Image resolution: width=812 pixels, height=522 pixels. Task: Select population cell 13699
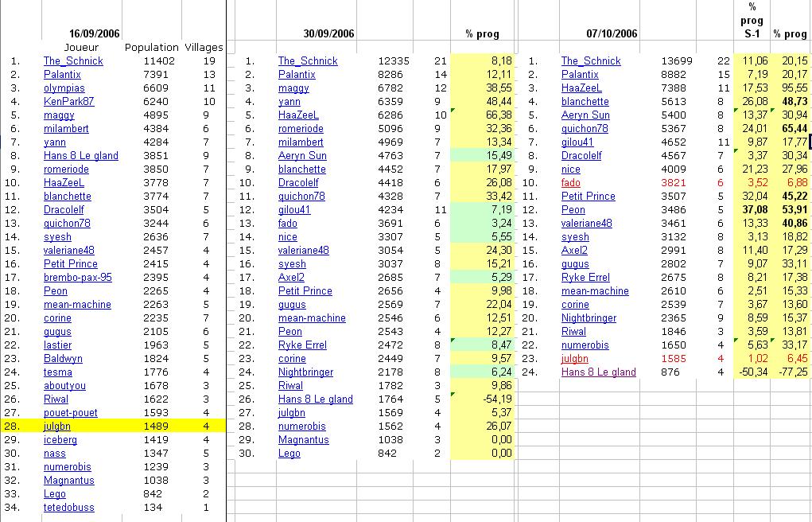click(x=677, y=60)
